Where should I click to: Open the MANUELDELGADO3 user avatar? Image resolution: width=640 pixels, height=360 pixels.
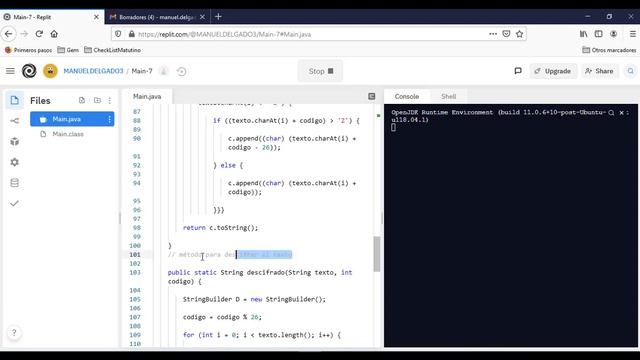[50, 71]
